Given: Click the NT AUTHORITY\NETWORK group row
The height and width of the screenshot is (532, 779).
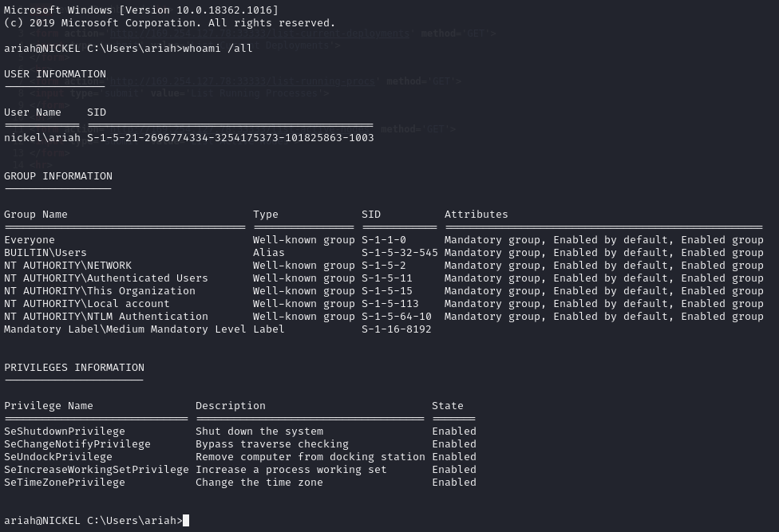Looking at the screenshot, I should 68,266.
